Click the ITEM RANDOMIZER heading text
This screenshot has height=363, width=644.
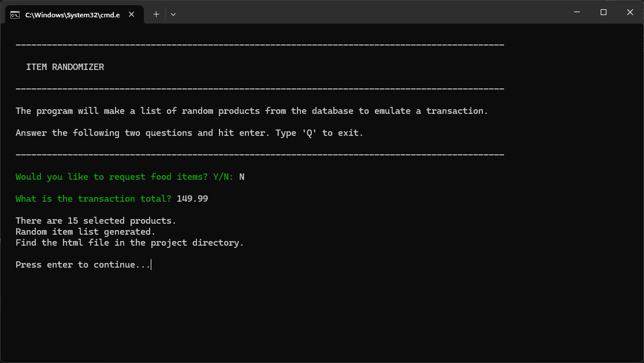coord(65,67)
